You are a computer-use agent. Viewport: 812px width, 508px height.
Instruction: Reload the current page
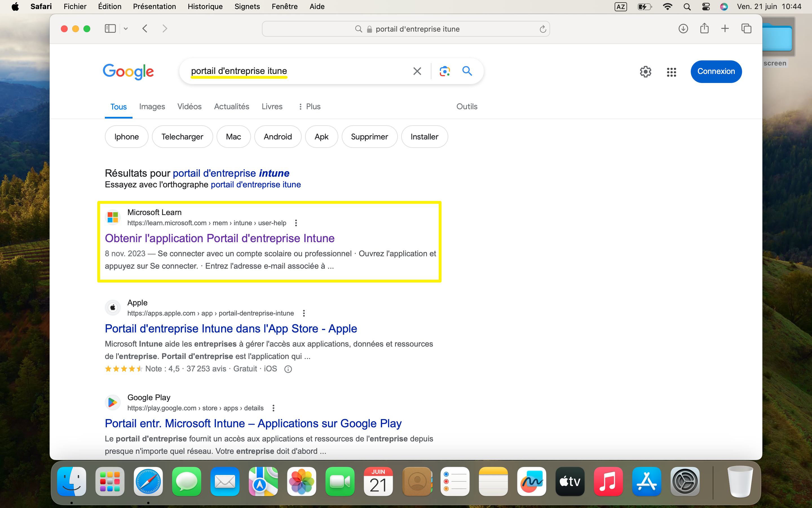tap(542, 29)
